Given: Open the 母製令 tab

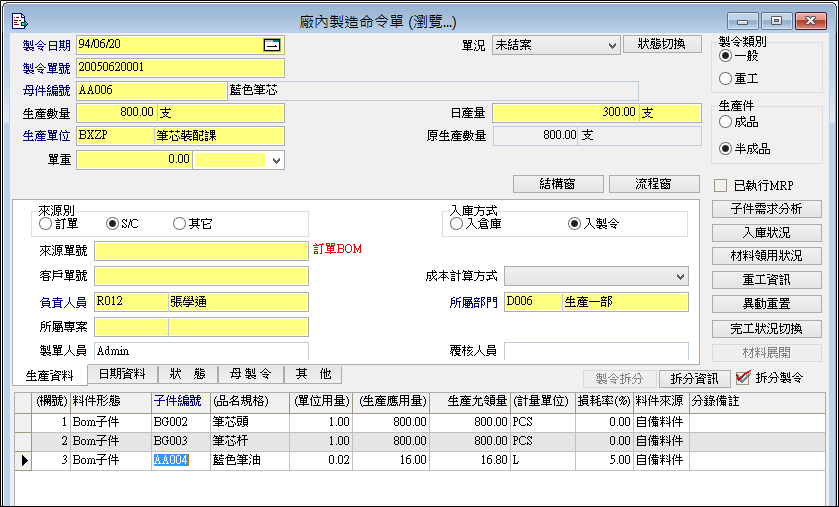Looking at the screenshot, I should 250,374.
